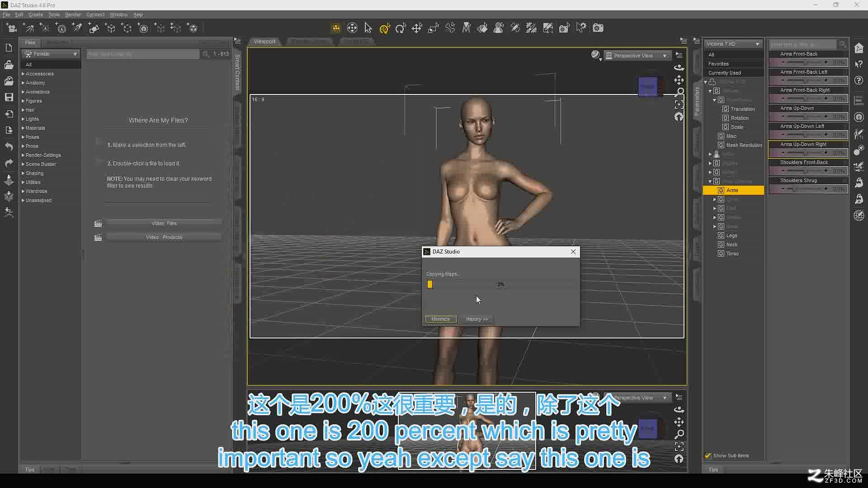Expand the Wardrobe category
The image size is (868, 488).
(23, 191)
